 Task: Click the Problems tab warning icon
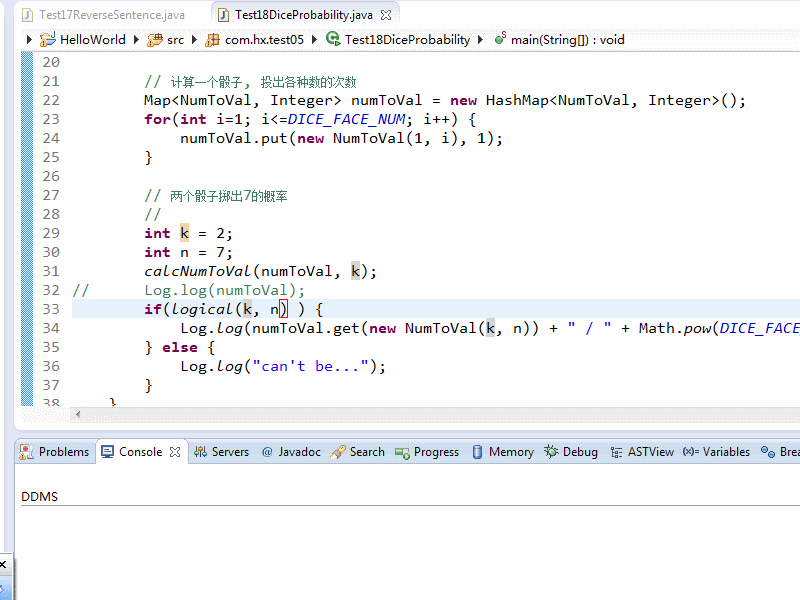26,452
